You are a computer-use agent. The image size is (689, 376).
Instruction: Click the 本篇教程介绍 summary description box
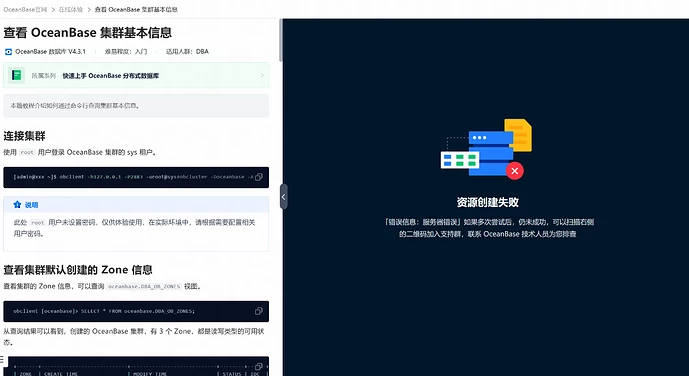point(136,105)
